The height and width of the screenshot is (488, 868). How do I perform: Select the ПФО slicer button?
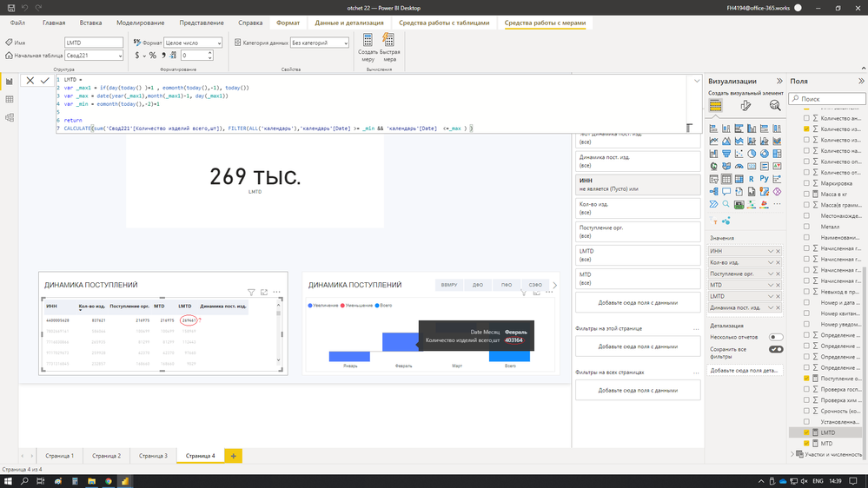[x=507, y=285]
